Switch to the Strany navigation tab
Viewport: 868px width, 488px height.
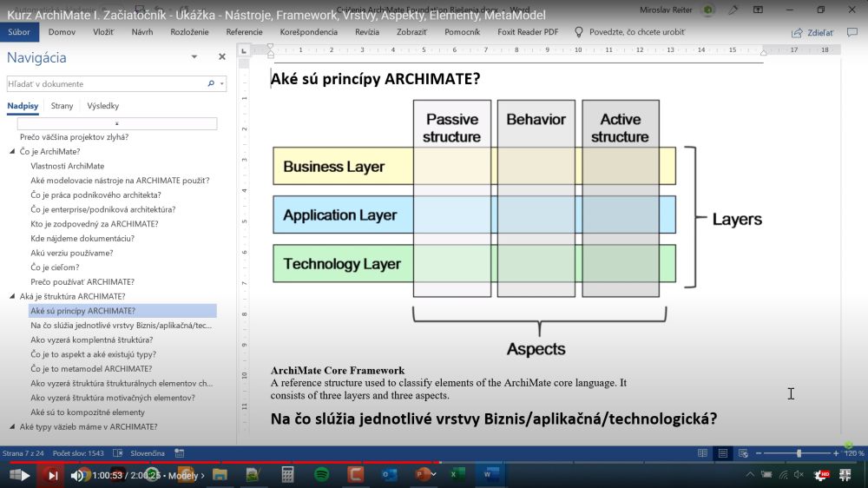(x=62, y=106)
